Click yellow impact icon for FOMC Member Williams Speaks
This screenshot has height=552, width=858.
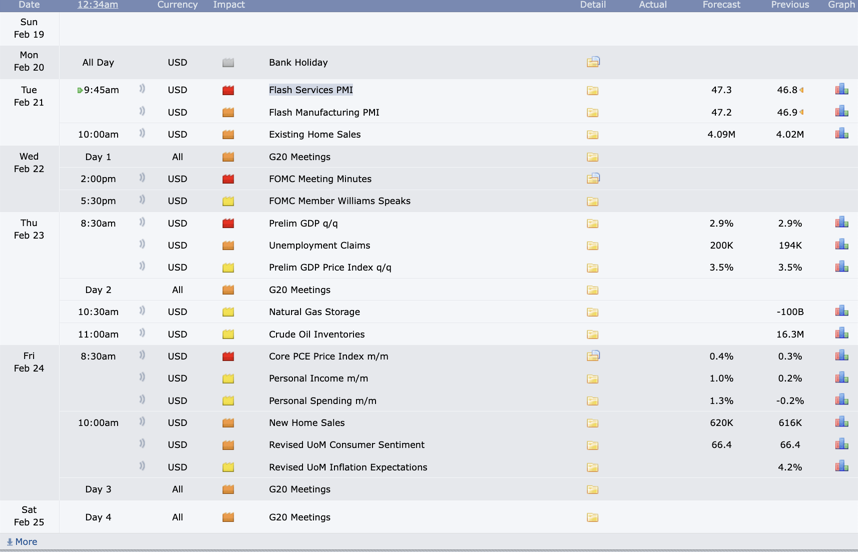228,201
